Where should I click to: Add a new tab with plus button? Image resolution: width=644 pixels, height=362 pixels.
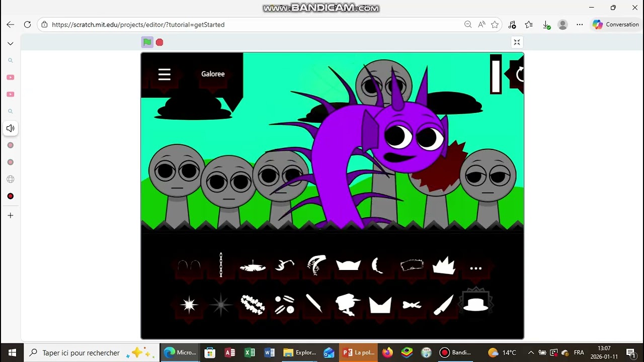point(10,215)
